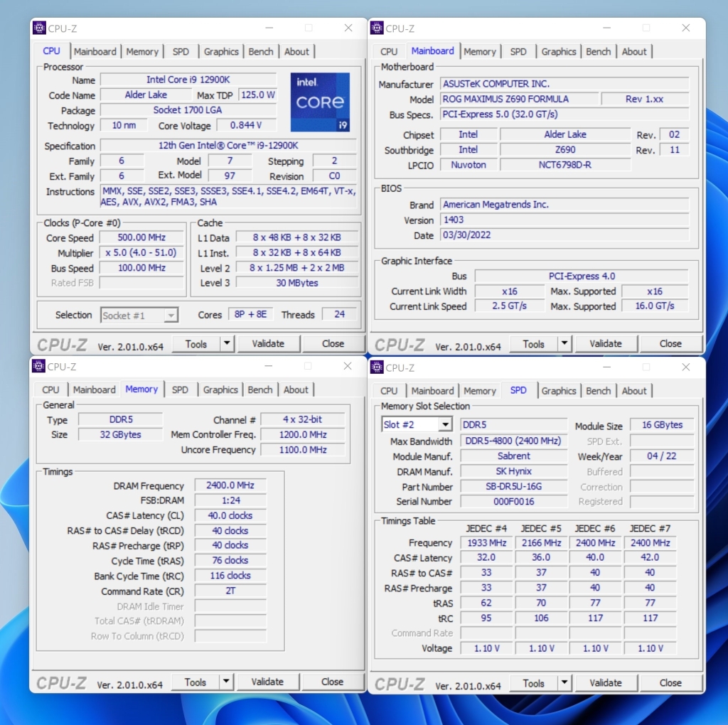The width and height of the screenshot is (728, 725).
Task: Click CPU-Z app icon in SPD window
Action: (x=377, y=367)
